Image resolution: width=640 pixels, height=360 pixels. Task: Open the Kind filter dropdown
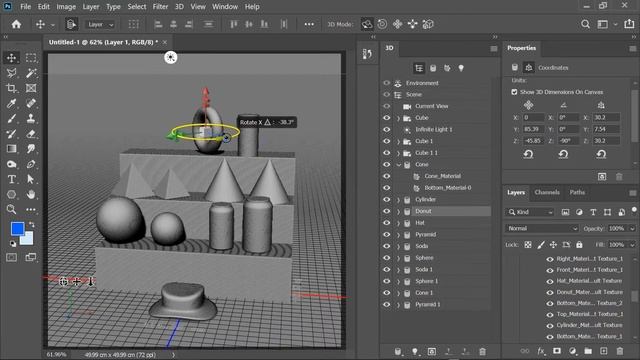coord(530,212)
